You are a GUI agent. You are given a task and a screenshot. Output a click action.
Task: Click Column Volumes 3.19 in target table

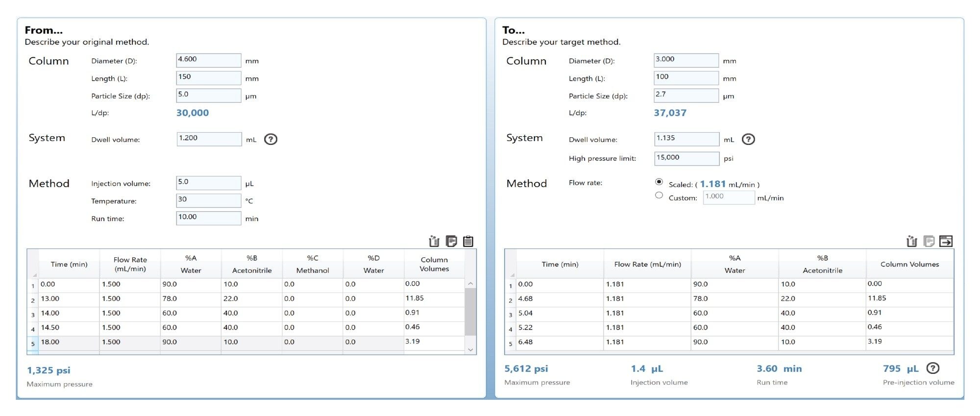click(910, 343)
